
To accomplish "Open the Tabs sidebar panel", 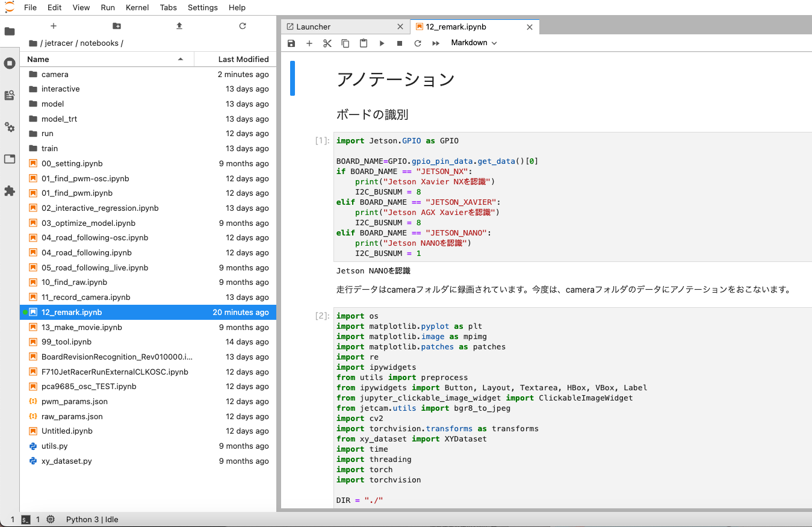I will pyautogui.click(x=10, y=159).
